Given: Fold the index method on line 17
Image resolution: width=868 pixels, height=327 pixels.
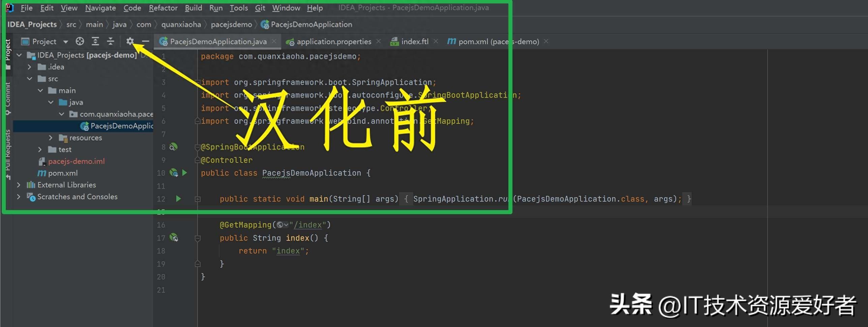Looking at the screenshot, I should pos(198,238).
